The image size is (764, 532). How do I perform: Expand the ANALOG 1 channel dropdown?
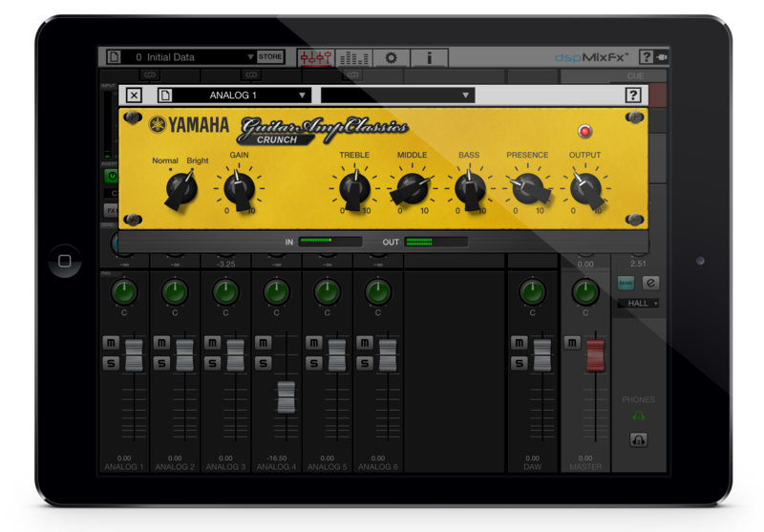tap(302, 95)
